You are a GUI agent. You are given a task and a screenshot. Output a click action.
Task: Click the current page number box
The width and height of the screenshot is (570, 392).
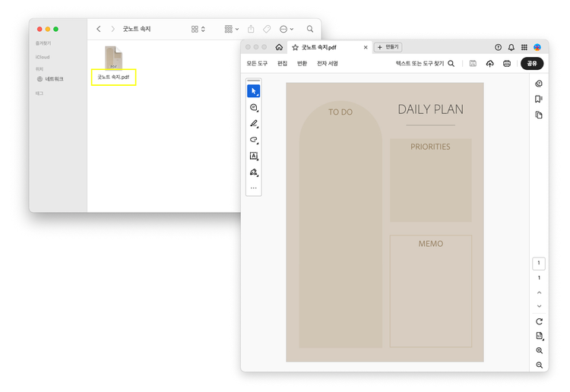pos(539,264)
